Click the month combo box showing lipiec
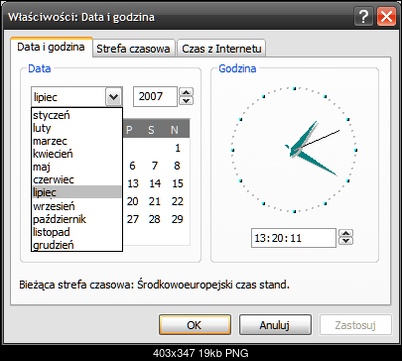Screen dimensions: 402x361 [x=77, y=97]
